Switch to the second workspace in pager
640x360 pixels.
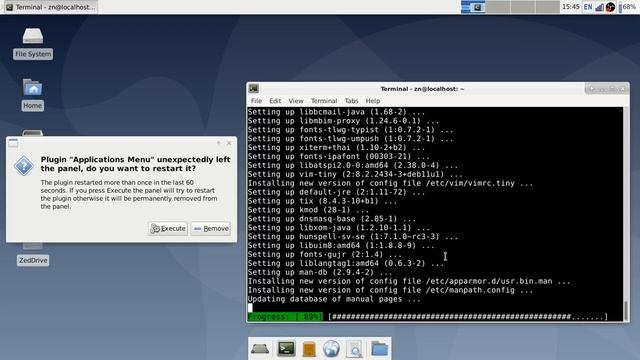point(498,7)
